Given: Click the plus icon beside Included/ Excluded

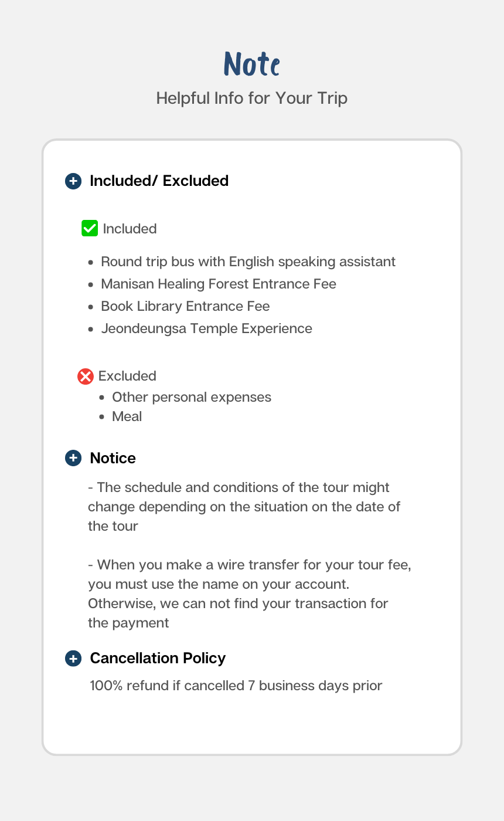Looking at the screenshot, I should pos(73,181).
